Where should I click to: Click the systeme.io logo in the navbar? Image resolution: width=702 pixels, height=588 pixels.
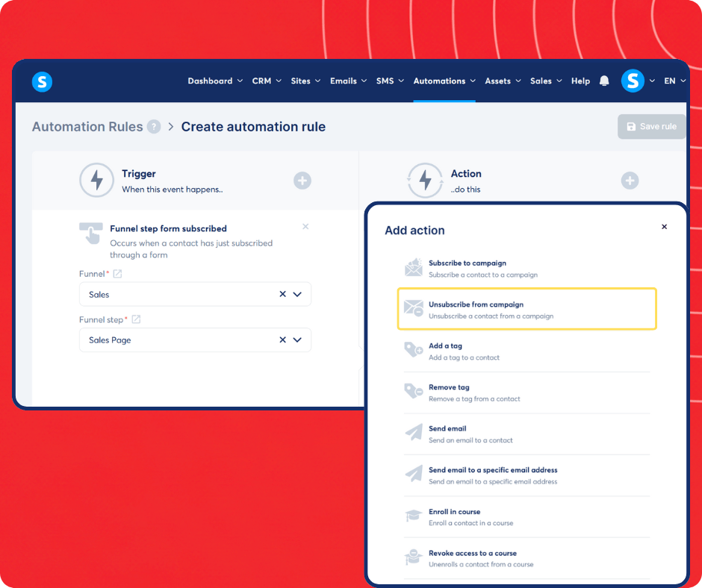click(x=42, y=82)
